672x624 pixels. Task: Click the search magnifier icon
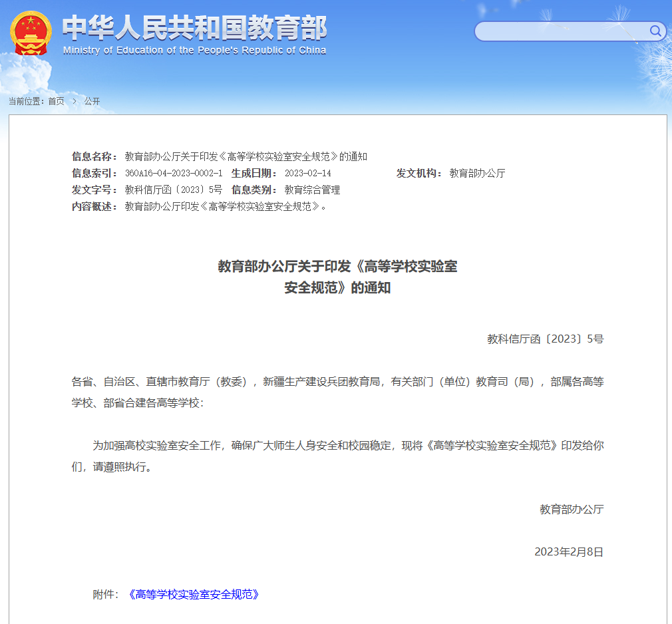pyautogui.click(x=655, y=31)
